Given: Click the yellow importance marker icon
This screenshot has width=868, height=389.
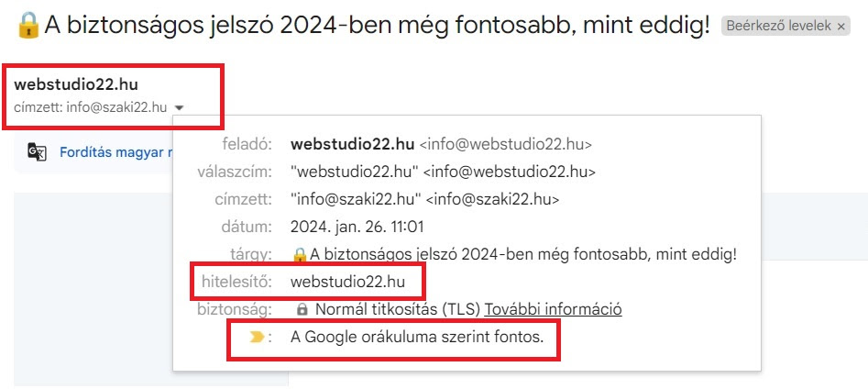Looking at the screenshot, I should 258,338.
